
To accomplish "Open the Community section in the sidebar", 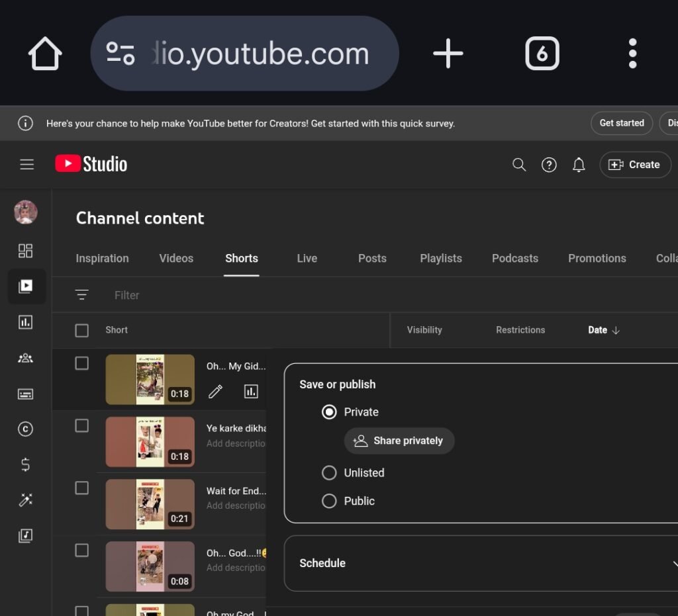I will 26,358.
